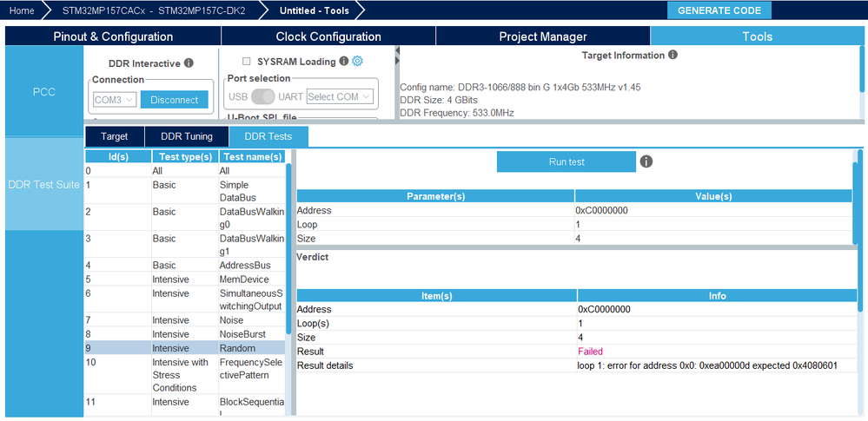Image resolution: width=868 pixels, height=421 pixels.
Task: Click Parameter(s) column header
Action: [x=435, y=196]
